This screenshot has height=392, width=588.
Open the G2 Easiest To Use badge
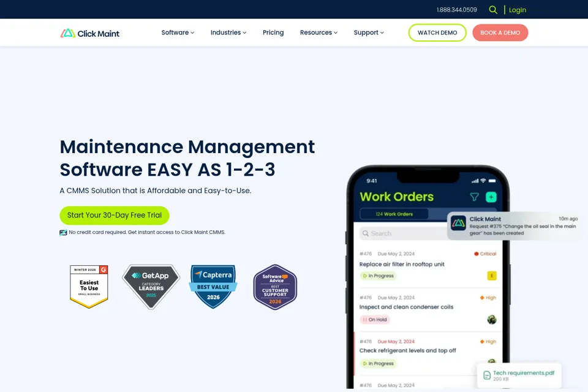click(x=89, y=287)
